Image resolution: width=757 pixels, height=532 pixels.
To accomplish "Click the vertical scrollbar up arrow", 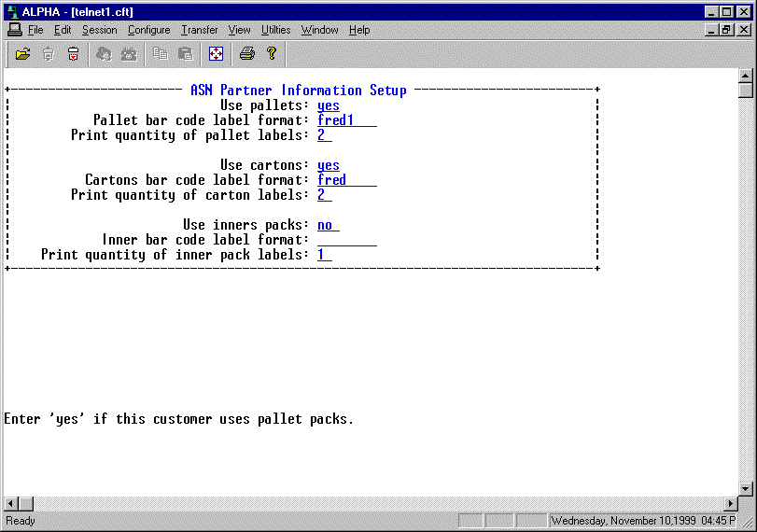I will (x=745, y=76).
